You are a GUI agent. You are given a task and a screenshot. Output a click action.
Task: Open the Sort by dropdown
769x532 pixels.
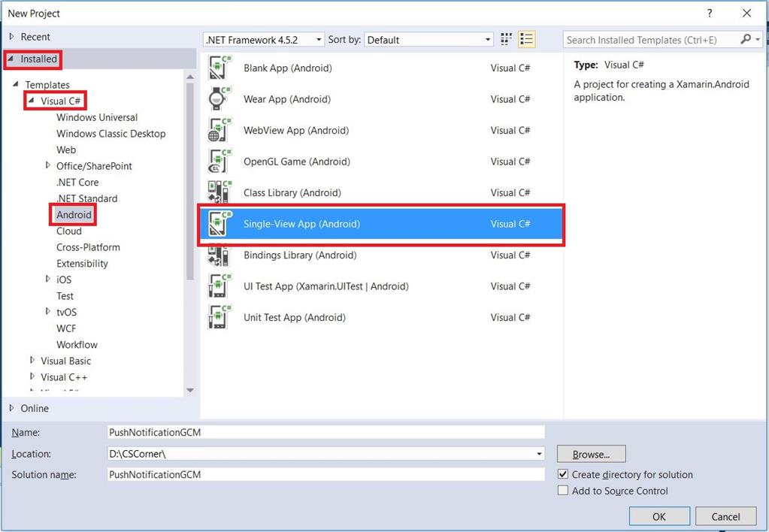428,40
